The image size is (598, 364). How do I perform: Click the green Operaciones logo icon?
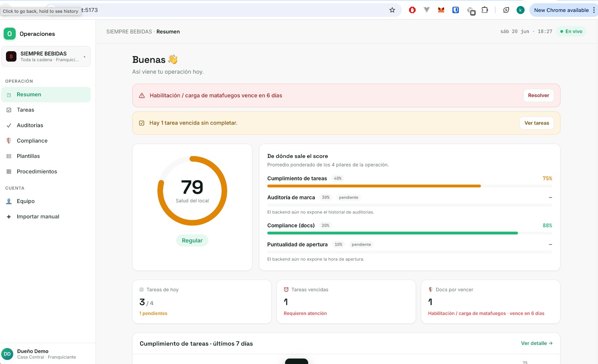[9, 34]
